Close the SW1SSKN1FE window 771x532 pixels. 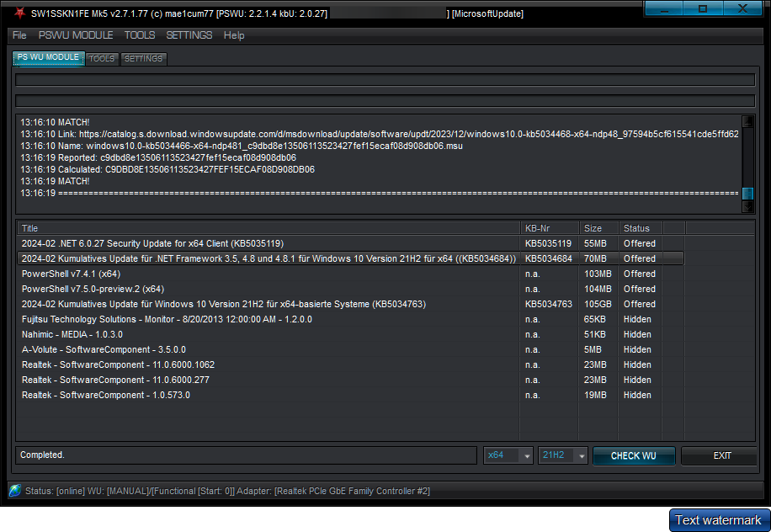click(x=742, y=9)
